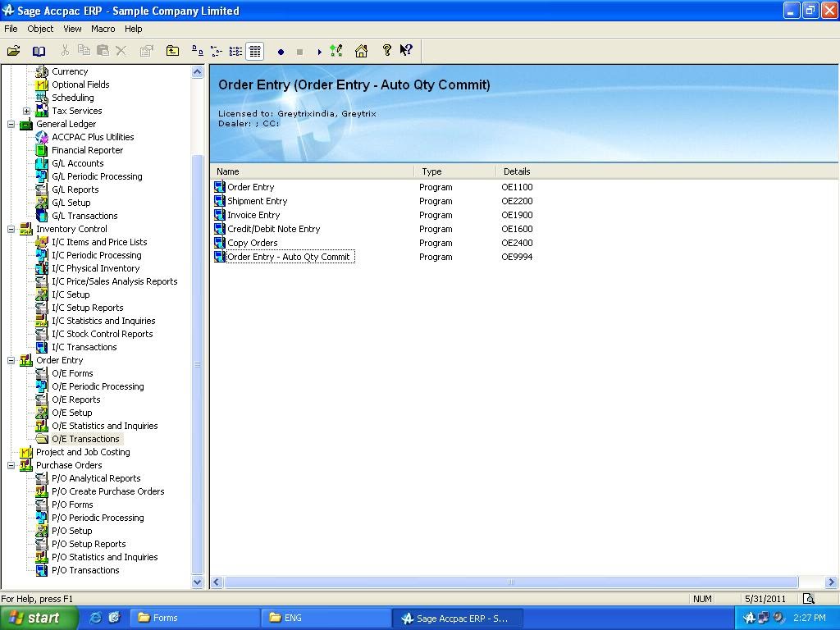Image resolution: width=840 pixels, height=630 pixels.
Task: Select P/O Transactions in the tree
Action: [85, 570]
